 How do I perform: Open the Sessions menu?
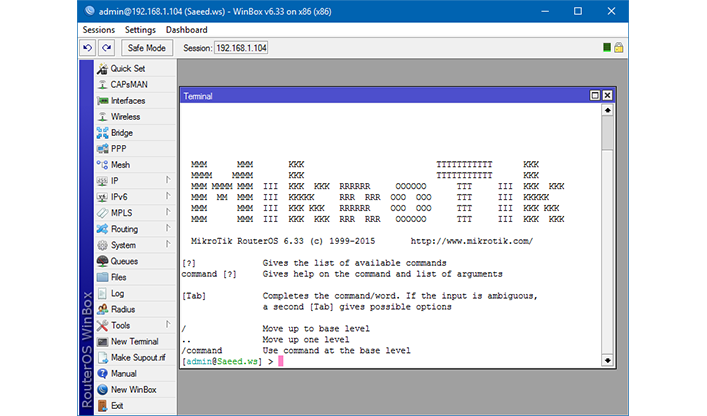98,30
